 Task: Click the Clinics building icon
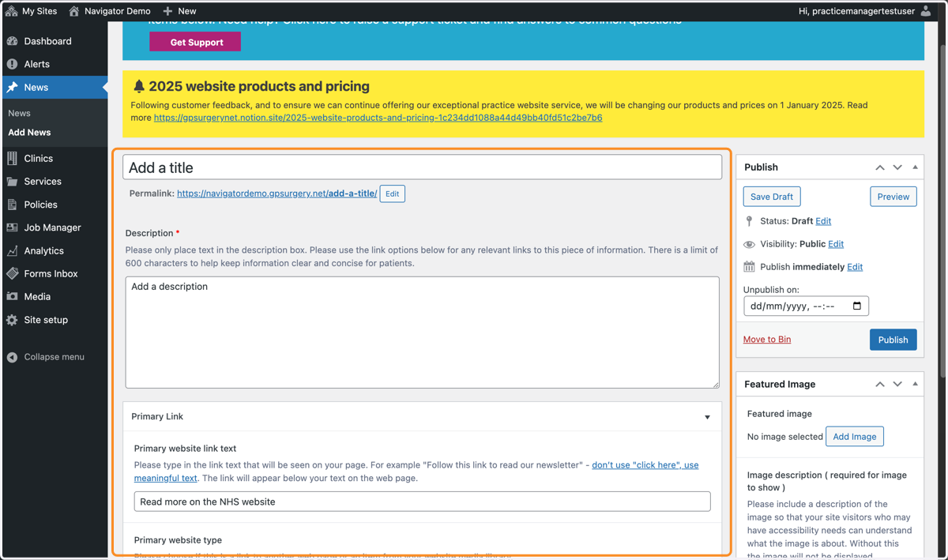(12, 159)
